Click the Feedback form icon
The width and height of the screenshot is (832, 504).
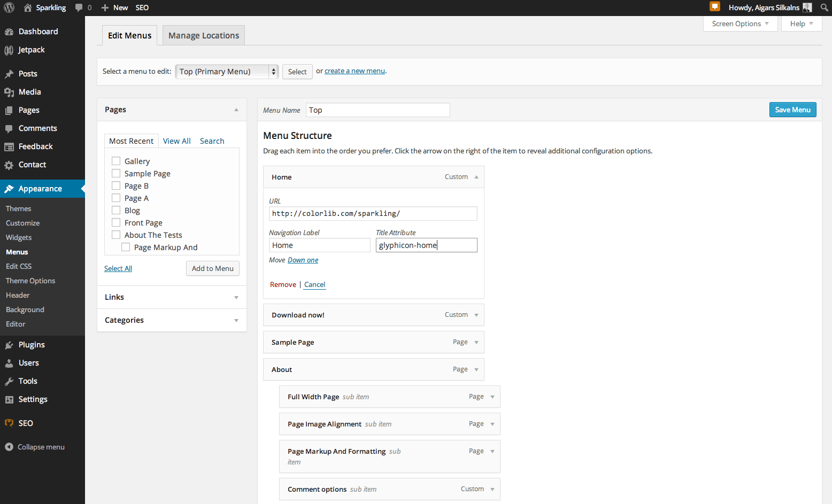[x=9, y=146]
